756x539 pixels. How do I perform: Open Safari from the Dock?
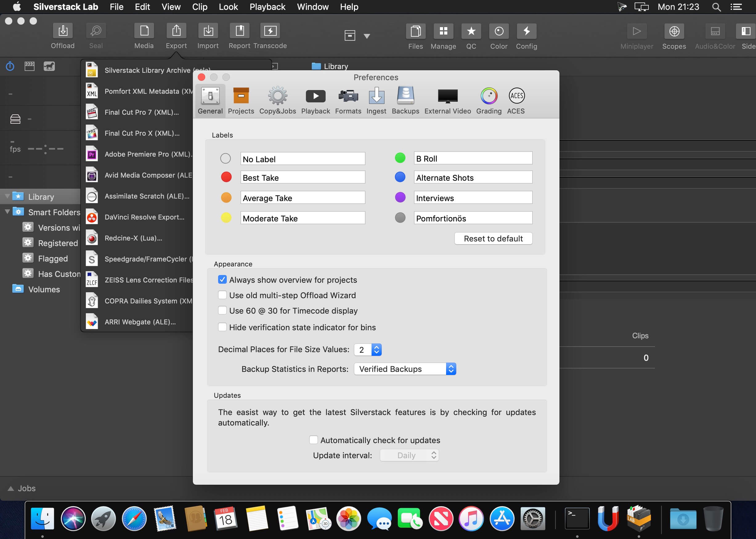tap(134, 518)
